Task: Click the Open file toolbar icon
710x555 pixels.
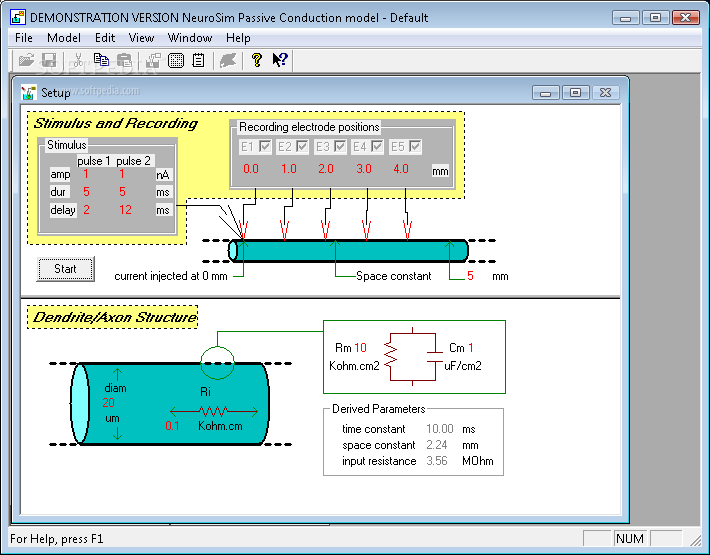Action: click(x=27, y=60)
